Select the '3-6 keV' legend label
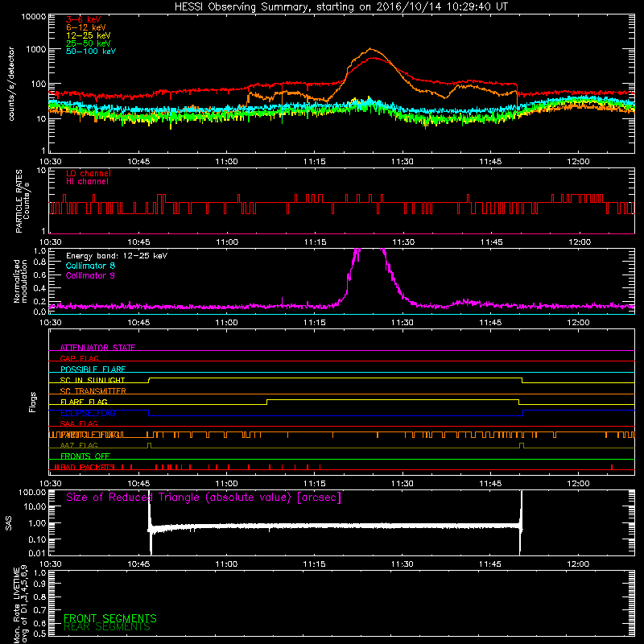Image resolution: width=644 pixels, height=644 pixels. pyautogui.click(x=84, y=19)
